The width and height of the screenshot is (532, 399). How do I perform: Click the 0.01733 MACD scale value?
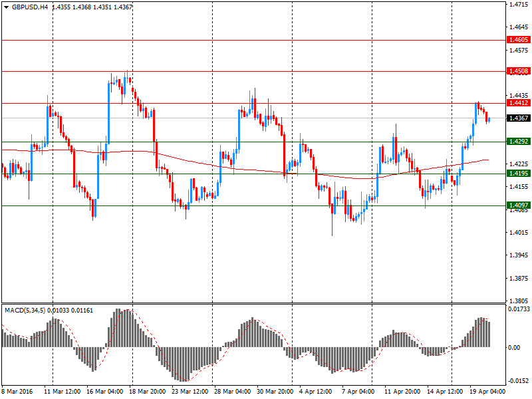(519, 309)
